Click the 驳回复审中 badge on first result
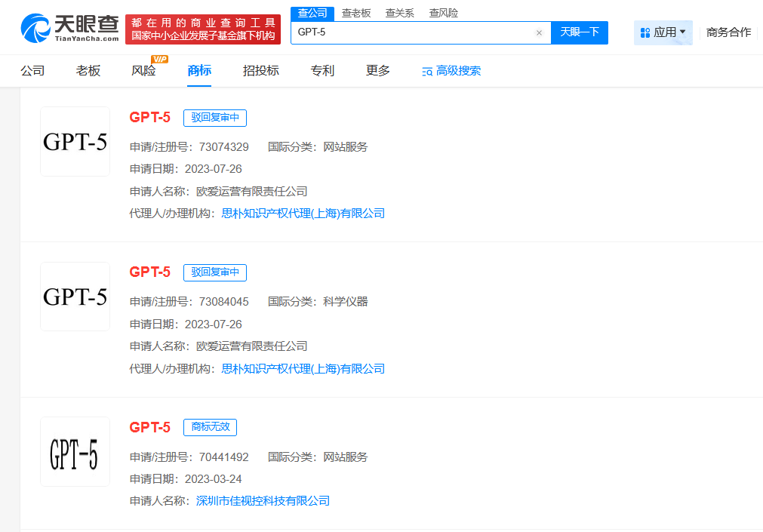The width and height of the screenshot is (763, 532). point(215,118)
